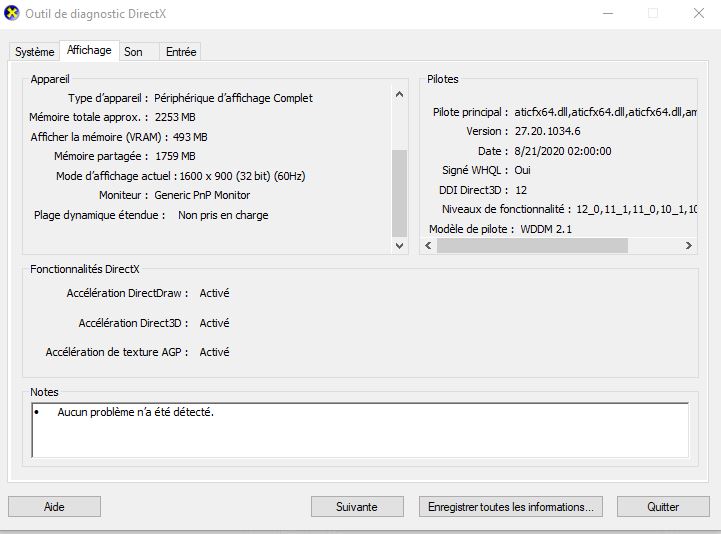Click Signé WHQL value 'Oui'

click(x=522, y=170)
